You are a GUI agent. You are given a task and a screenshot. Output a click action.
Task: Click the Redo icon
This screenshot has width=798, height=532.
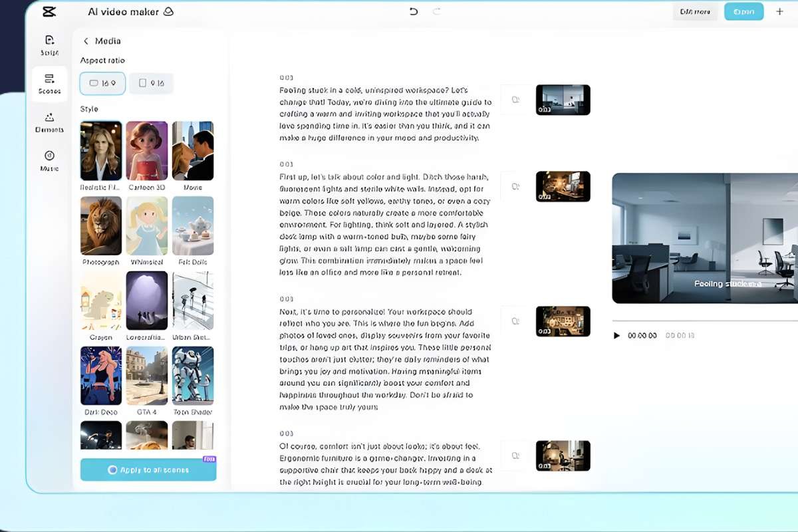[438, 11]
